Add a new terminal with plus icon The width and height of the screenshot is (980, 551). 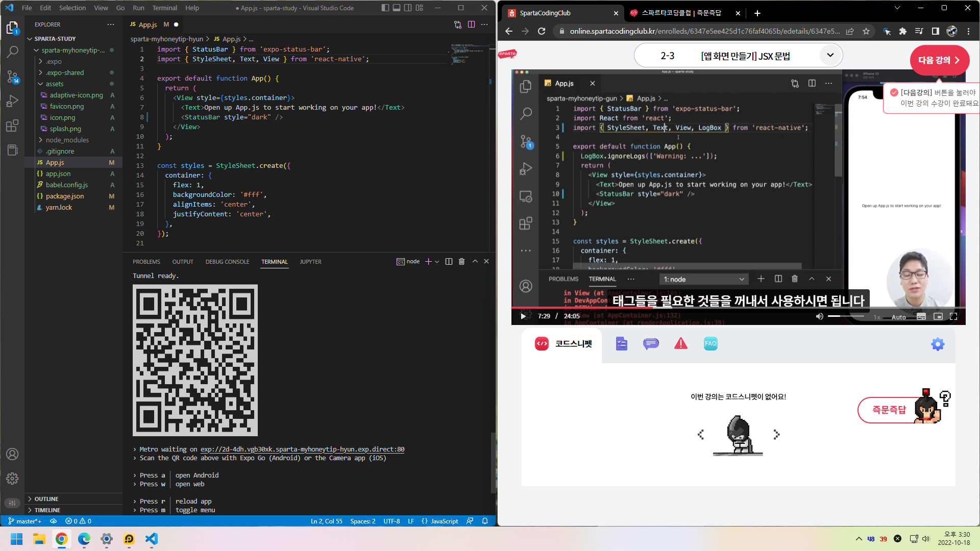pos(428,262)
